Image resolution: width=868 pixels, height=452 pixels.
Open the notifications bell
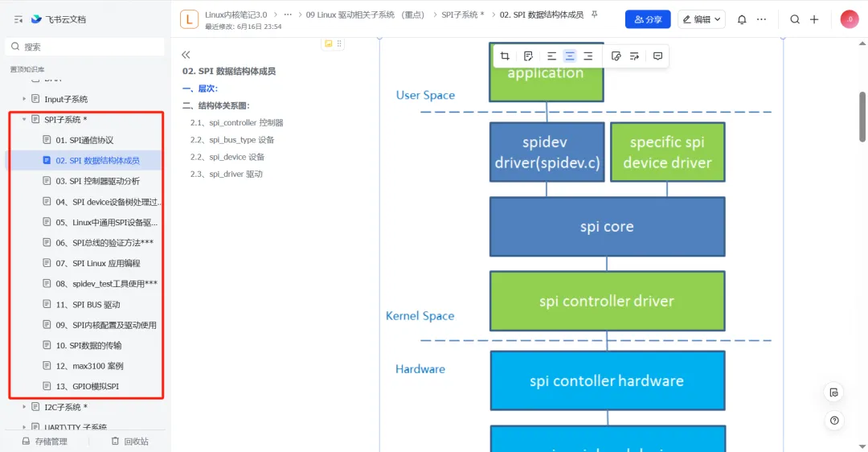point(742,19)
